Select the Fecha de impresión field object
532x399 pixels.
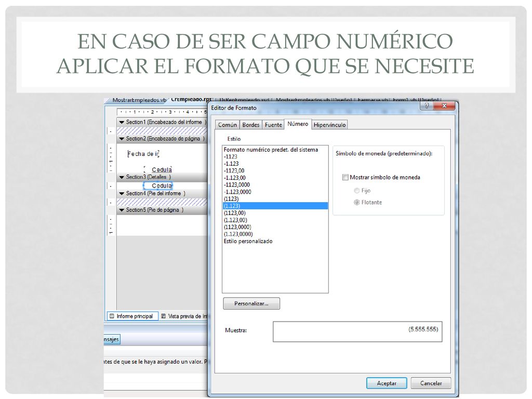pos(143,154)
